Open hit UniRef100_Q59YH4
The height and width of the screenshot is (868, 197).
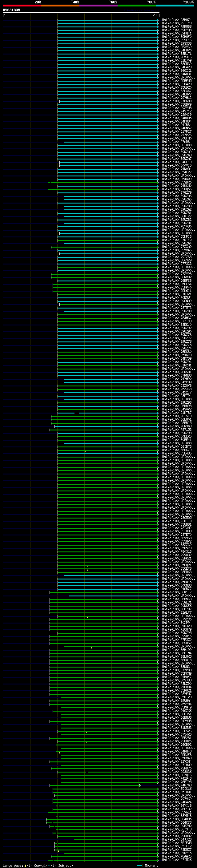point(177,704)
